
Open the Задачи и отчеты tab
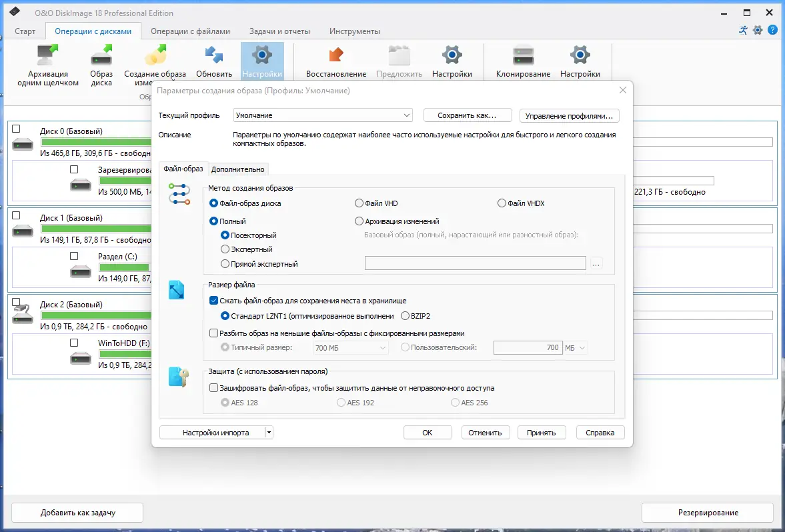coord(280,31)
